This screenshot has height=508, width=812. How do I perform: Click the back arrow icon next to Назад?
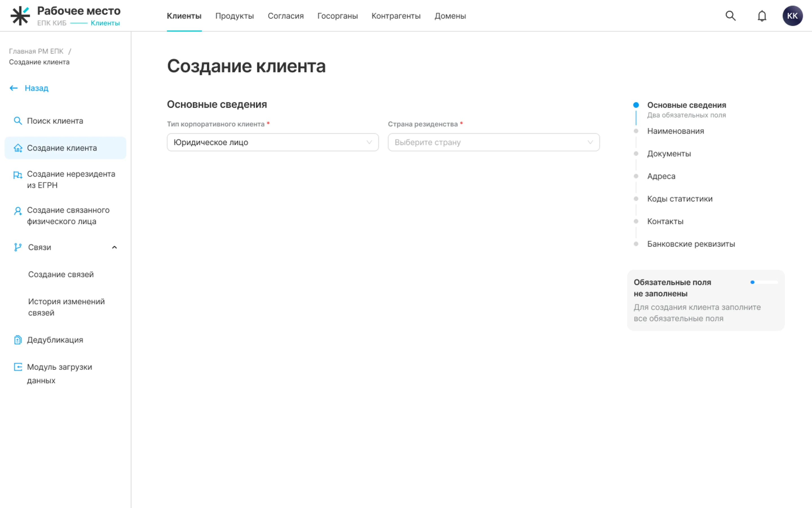coord(14,88)
